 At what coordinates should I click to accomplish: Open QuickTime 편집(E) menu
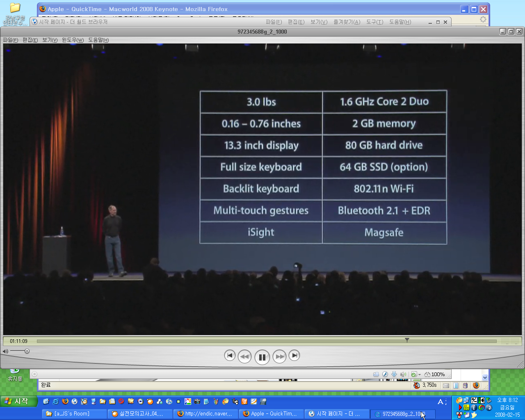30,40
